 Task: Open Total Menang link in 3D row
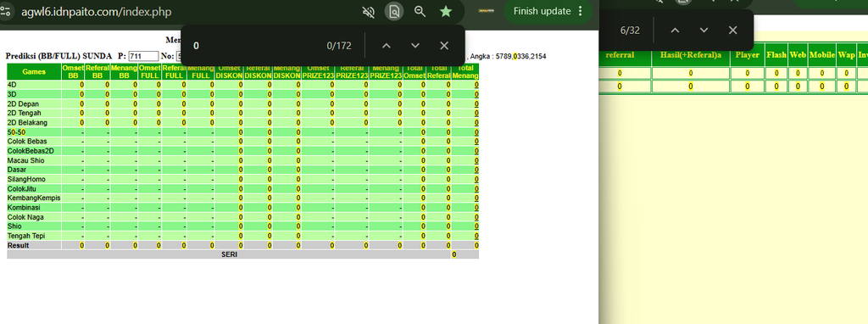point(476,95)
